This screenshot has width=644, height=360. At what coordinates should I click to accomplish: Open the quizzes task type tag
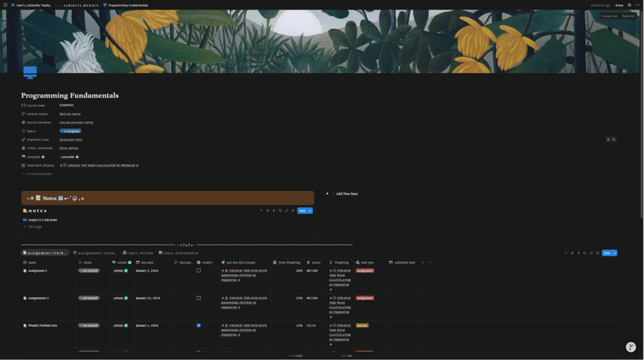tap(362, 325)
